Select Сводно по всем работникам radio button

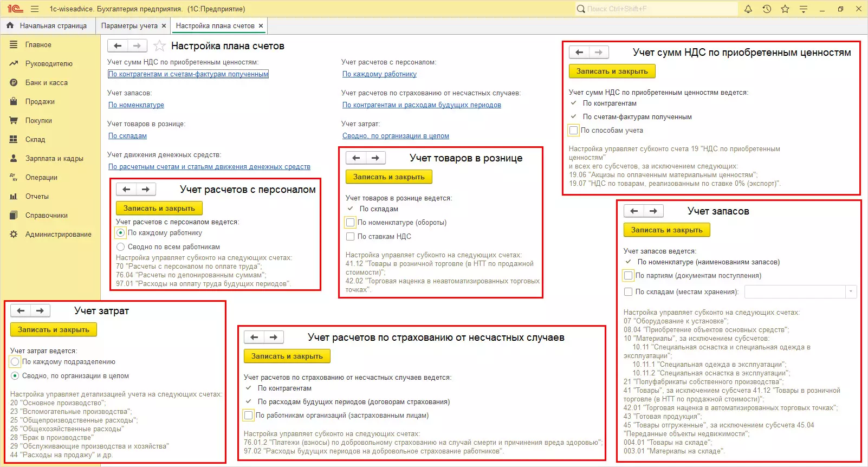coord(120,247)
